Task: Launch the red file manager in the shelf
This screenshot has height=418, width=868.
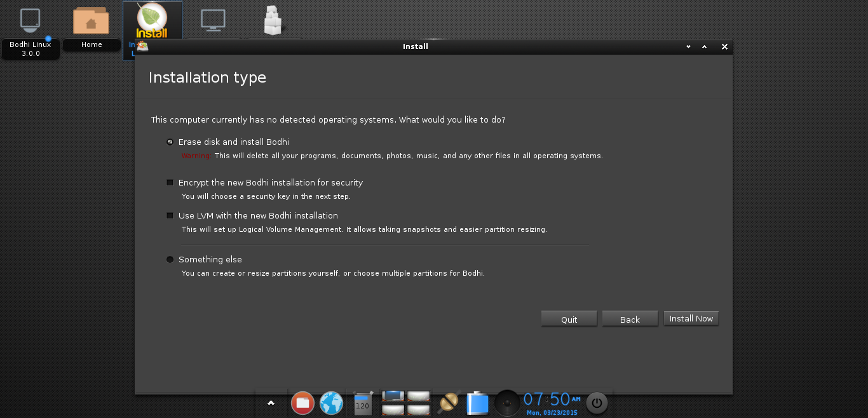Action: pyautogui.click(x=302, y=403)
